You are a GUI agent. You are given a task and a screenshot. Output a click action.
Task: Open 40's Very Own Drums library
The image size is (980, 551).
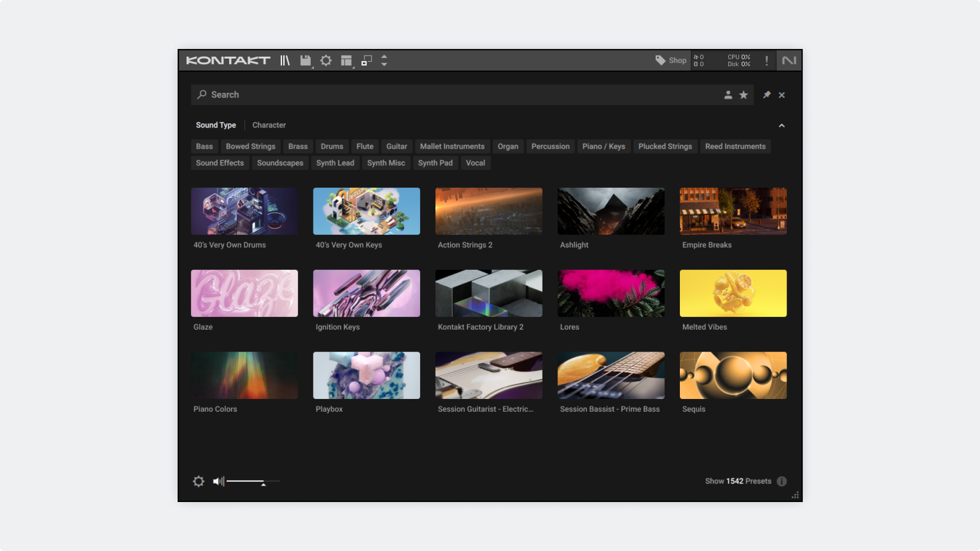click(244, 211)
